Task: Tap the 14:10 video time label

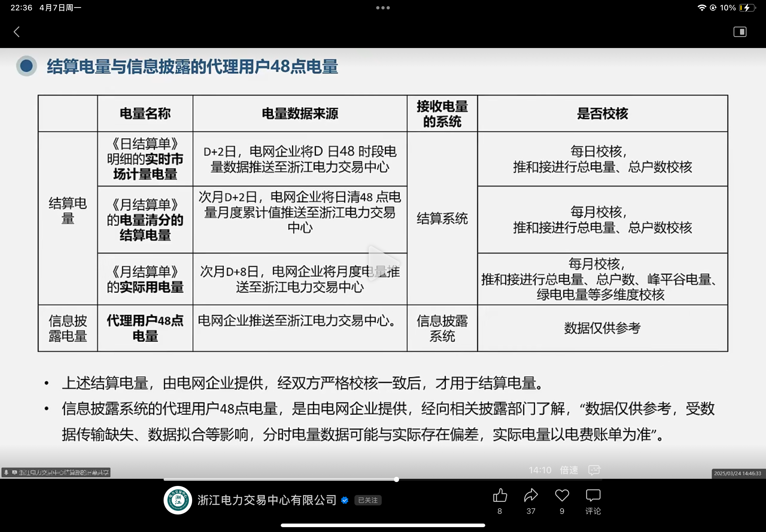Action: [540, 470]
